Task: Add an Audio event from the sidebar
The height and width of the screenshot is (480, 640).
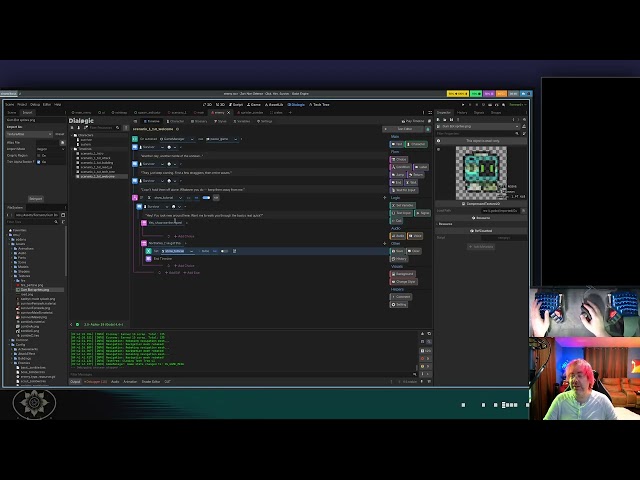Action: [398, 236]
